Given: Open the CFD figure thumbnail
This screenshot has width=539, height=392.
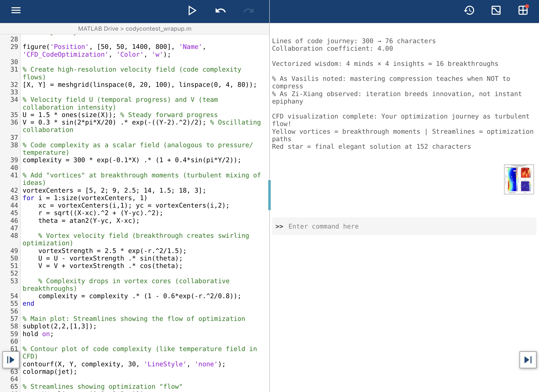Looking at the screenshot, I should (519, 179).
